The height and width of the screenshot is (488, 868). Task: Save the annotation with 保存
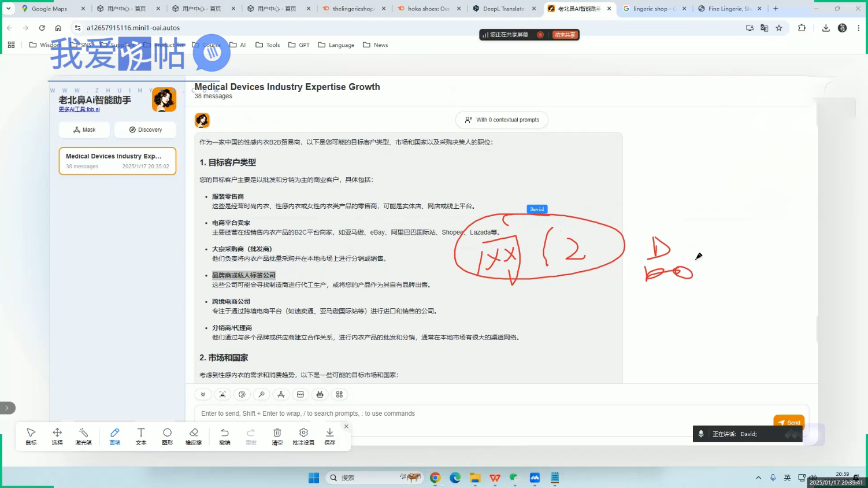tap(330, 437)
